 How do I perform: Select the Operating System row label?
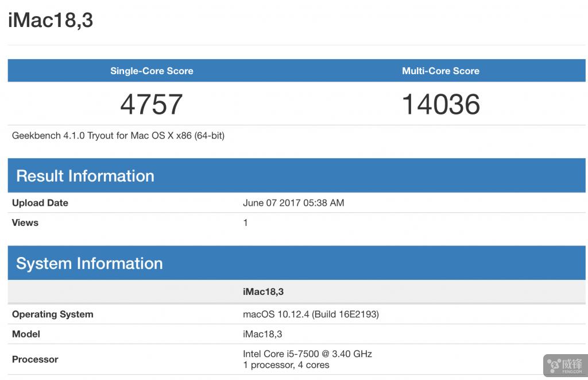tap(52, 314)
